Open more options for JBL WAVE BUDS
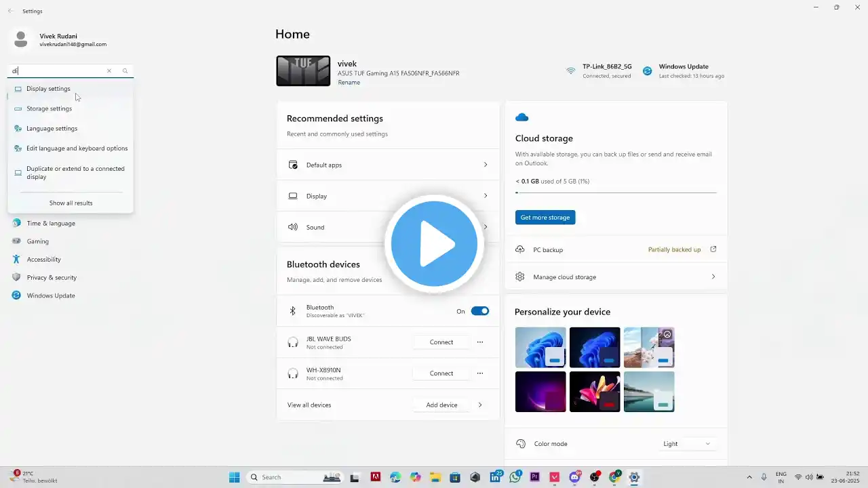 (x=480, y=342)
